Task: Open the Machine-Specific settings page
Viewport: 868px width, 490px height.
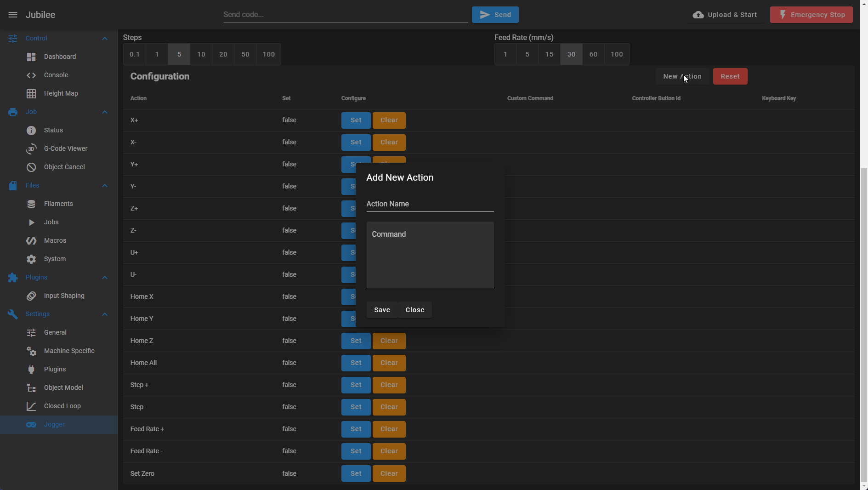Action: [x=59, y=351]
